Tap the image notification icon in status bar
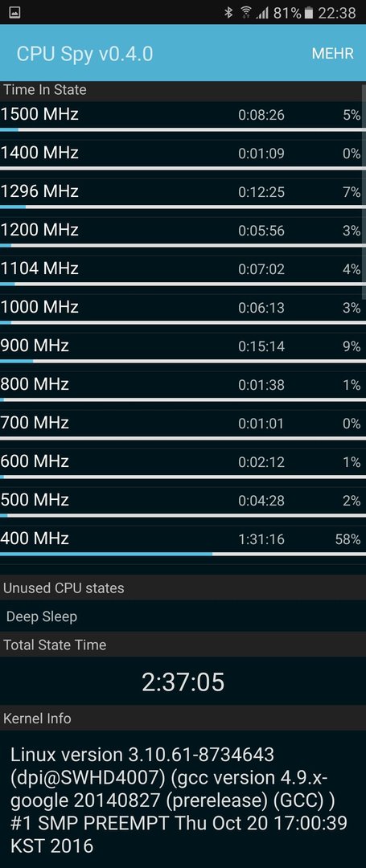The image size is (366, 868). [15, 12]
